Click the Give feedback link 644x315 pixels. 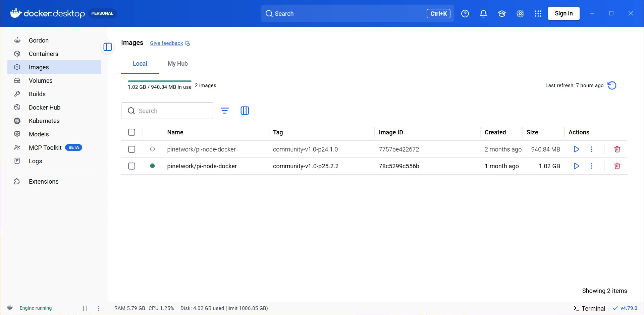pyautogui.click(x=170, y=43)
